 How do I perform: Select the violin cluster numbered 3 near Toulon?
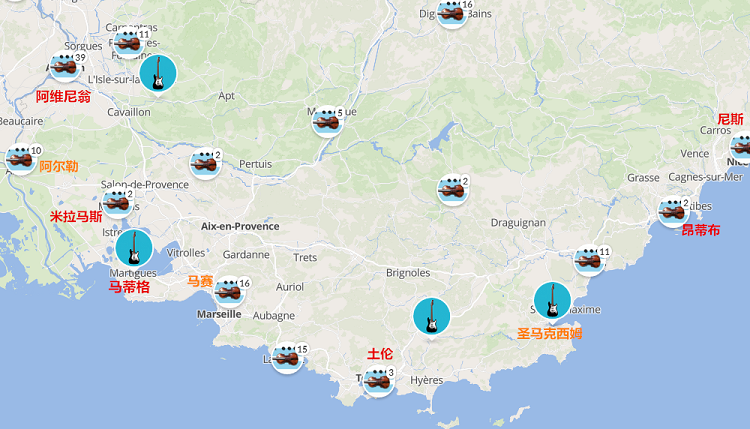click(378, 381)
